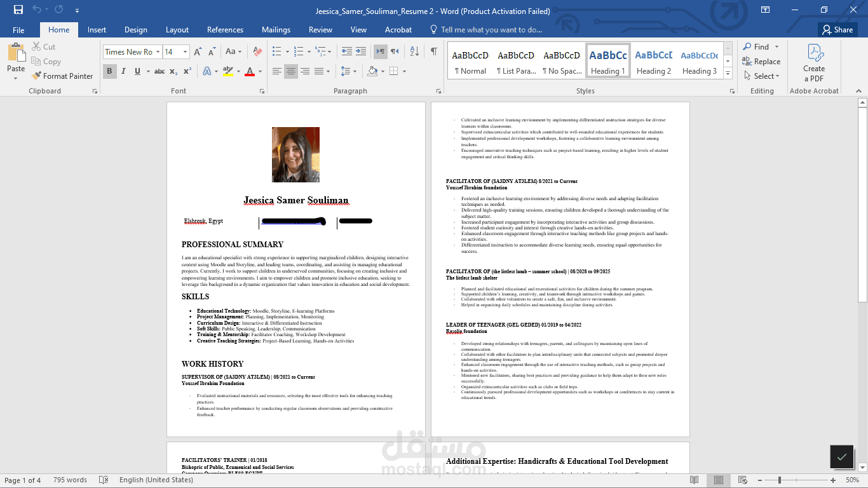Click the Increase Indent icon

tap(360, 52)
